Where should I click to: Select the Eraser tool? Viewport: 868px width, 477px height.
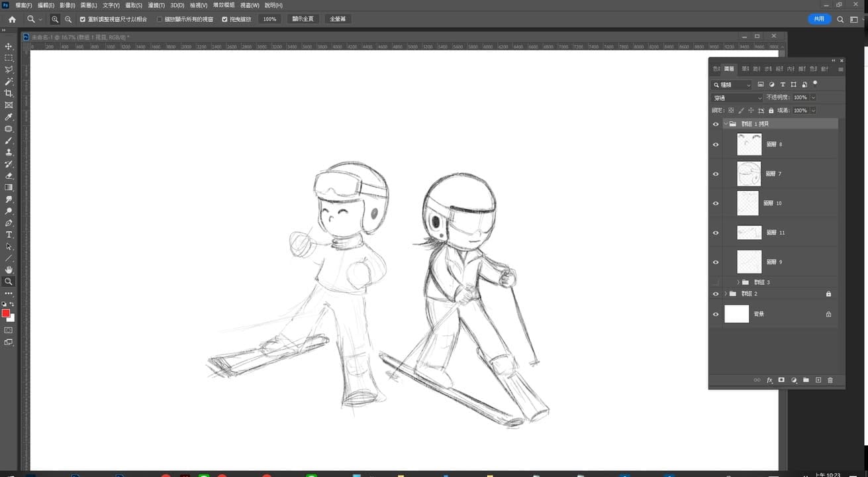(x=9, y=176)
